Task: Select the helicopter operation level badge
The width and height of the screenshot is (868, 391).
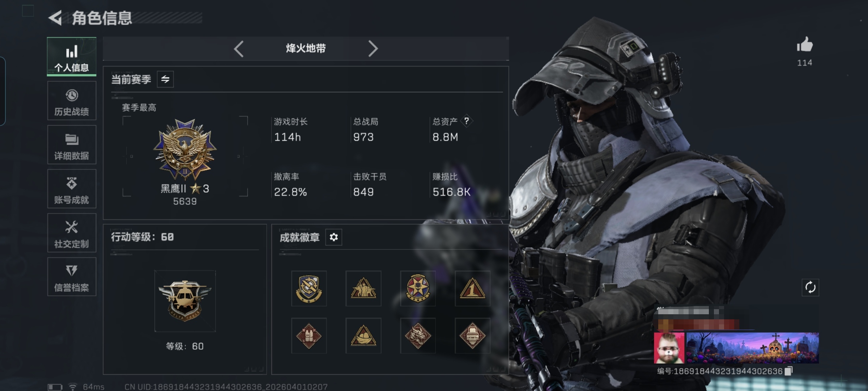Action: pyautogui.click(x=185, y=301)
